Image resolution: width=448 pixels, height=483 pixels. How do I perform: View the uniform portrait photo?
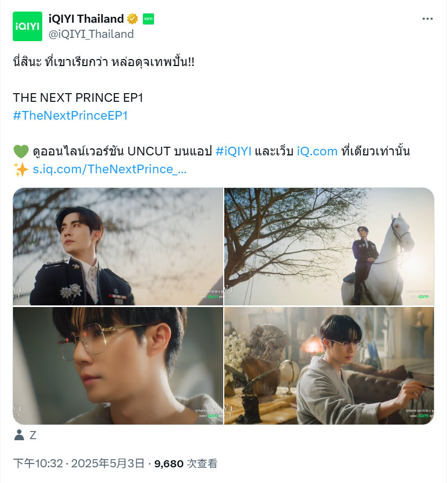point(118,246)
